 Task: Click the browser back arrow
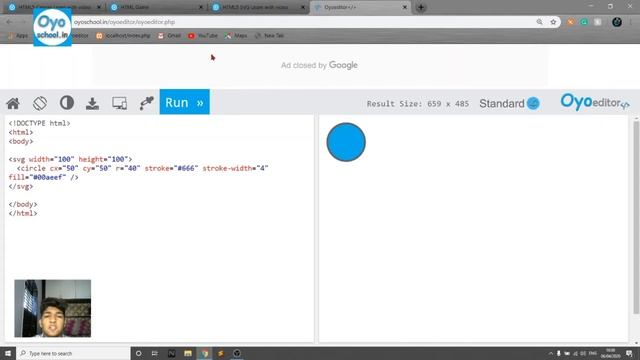tap(9, 22)
